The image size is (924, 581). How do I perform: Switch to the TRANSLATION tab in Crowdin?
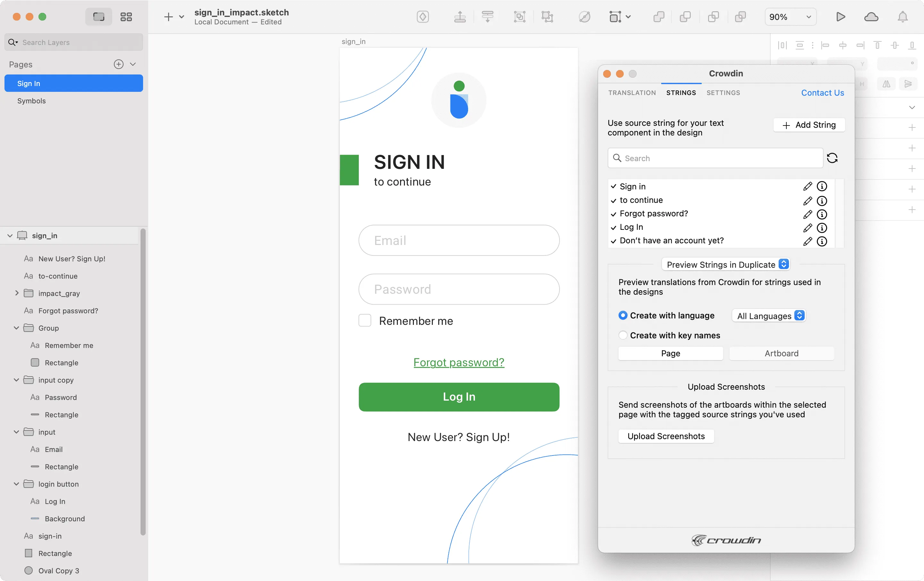(x=632, y=92)
